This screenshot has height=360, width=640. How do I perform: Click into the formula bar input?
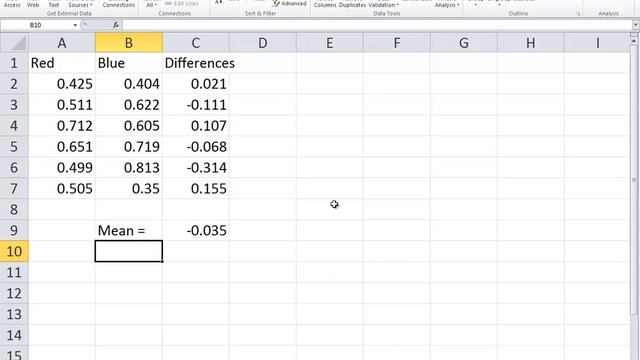pos(376,25)
